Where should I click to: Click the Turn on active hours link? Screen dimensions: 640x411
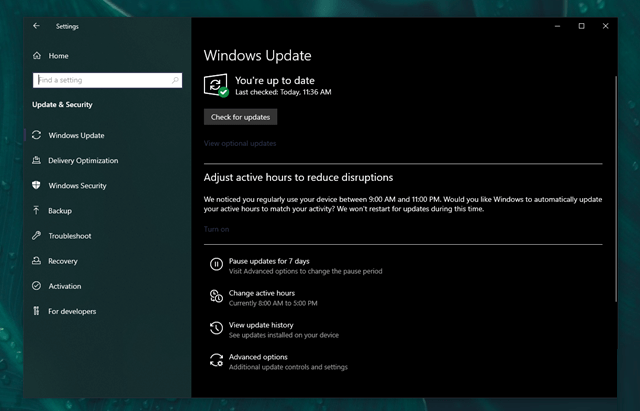pos(216,229)
